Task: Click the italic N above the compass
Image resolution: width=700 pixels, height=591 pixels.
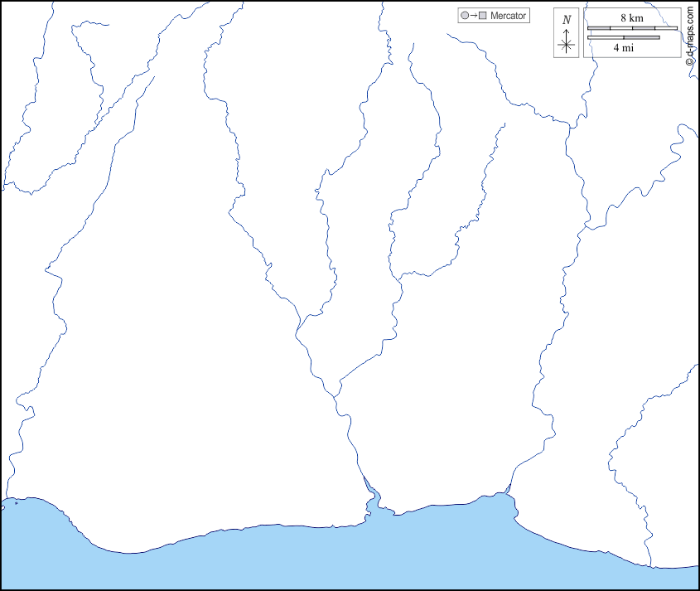Action: coord(567,20)
